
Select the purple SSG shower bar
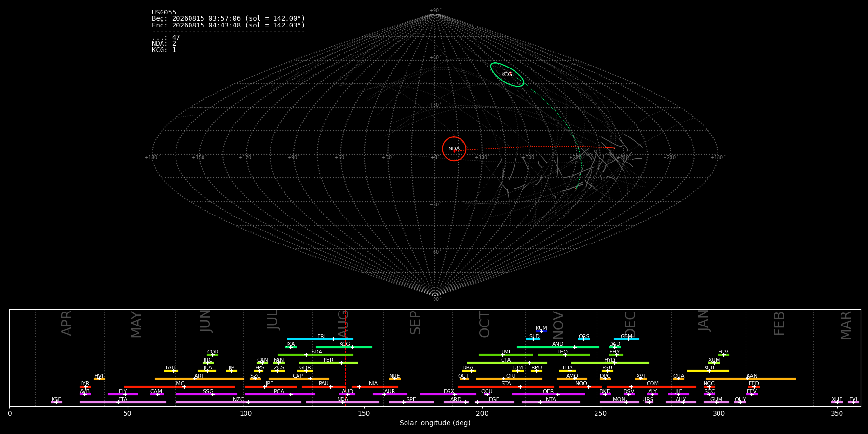tap(207, 394)
